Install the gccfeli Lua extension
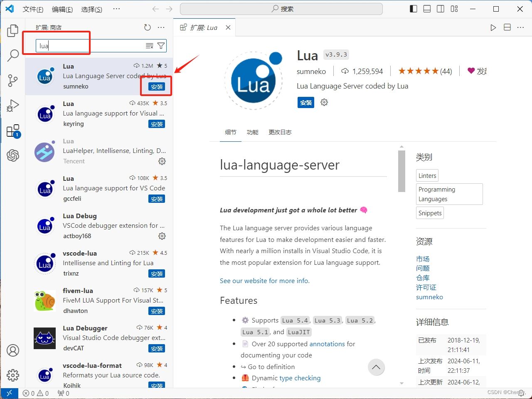Image resolution: width=532 pixels, height=399 pixels. point(157,199)
